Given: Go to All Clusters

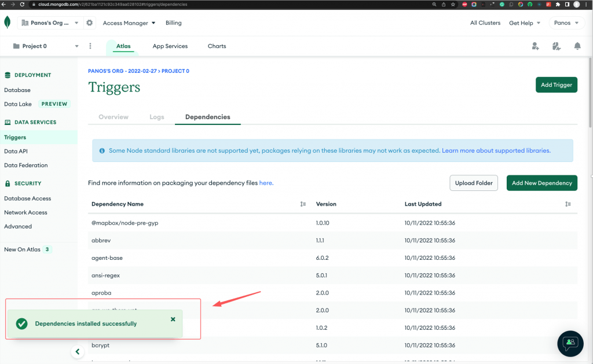Looking at the screenshot, I should [x=485, y=23].
